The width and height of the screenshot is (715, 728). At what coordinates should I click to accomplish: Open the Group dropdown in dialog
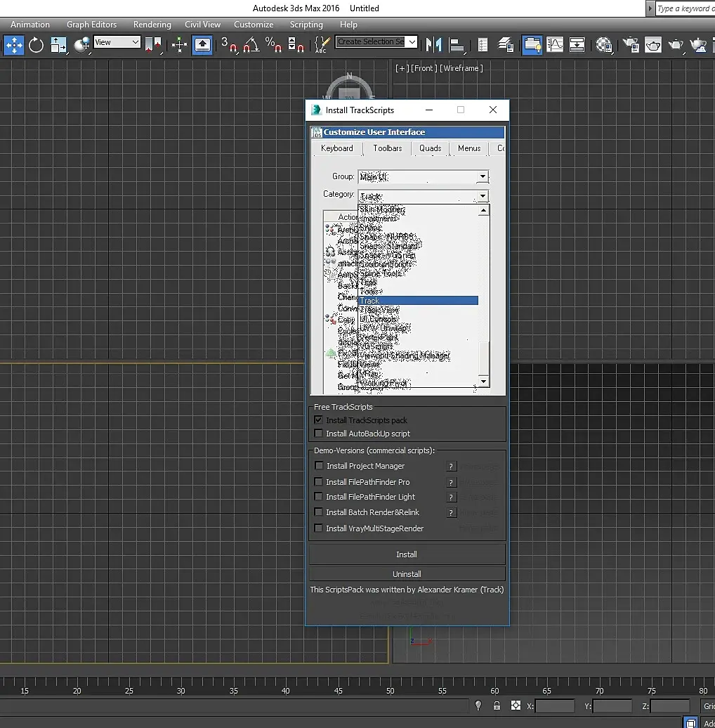[x=483, y=177]
